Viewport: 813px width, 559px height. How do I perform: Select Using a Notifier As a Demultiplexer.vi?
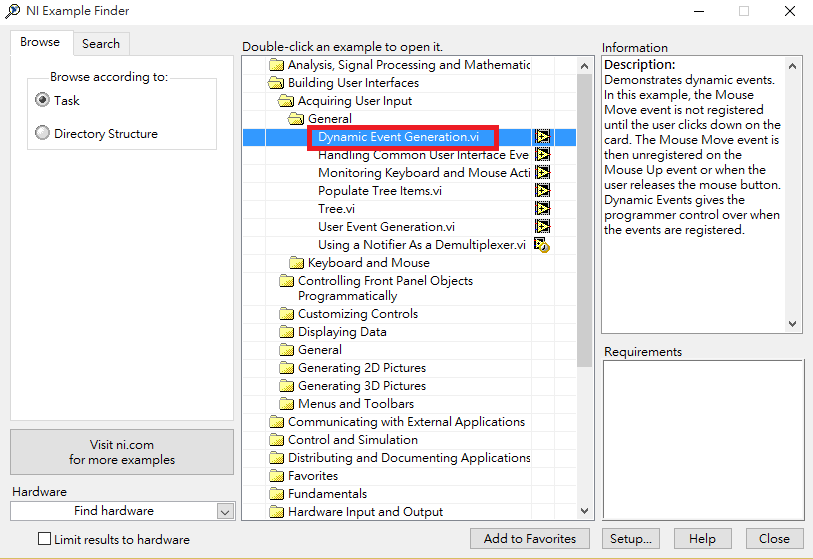pos(422,245)
